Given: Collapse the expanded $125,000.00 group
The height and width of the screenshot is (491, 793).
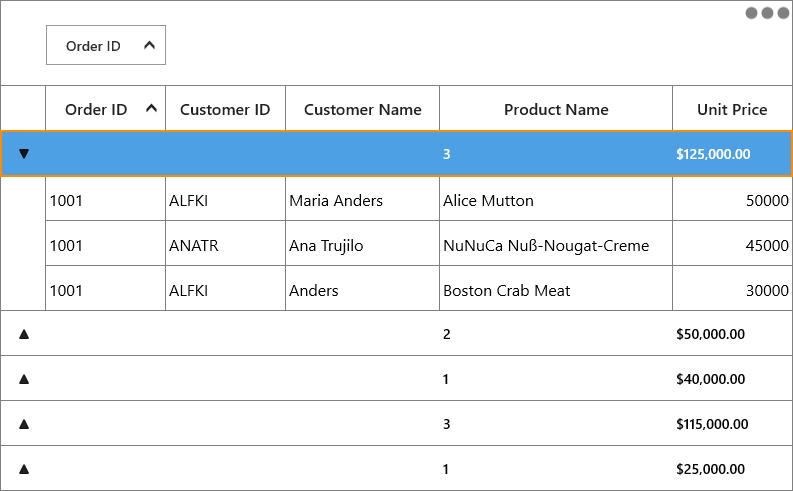Looking at the screenshot, I should [24, 154].
